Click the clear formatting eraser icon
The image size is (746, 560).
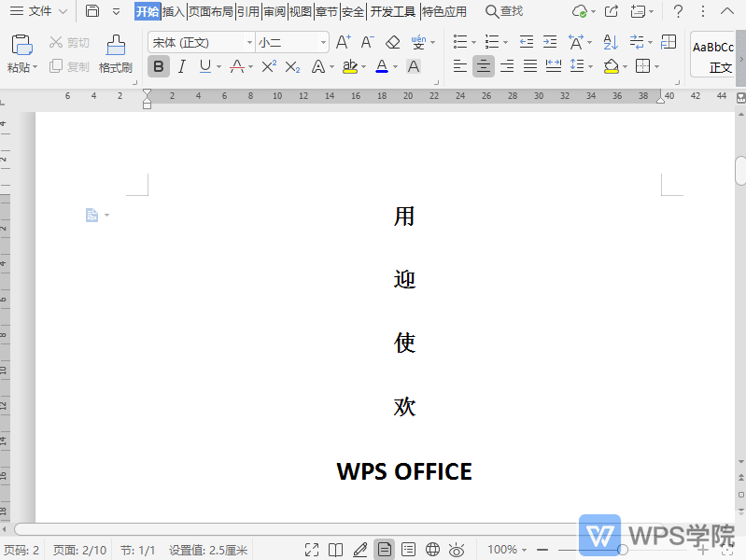pyautogui.click(x=393, y=42)
